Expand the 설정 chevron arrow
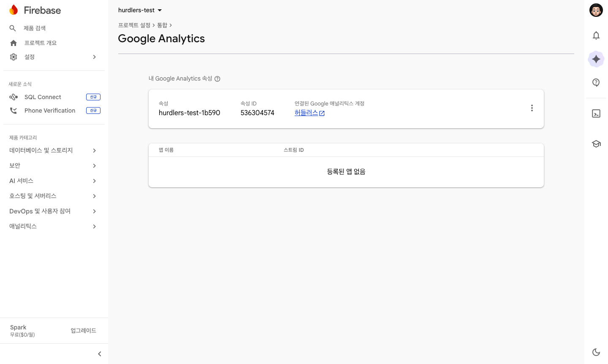This screenshot has height=364, width=608. pos(94,57)
